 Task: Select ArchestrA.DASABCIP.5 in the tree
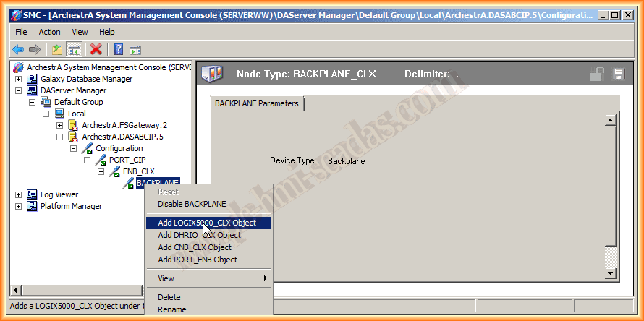point(122,137)
